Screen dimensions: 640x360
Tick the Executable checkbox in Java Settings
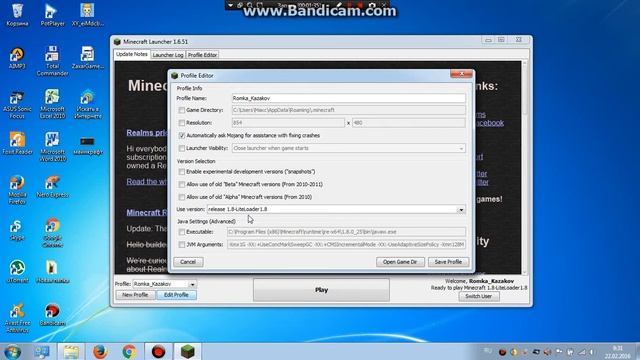point(182,232)
